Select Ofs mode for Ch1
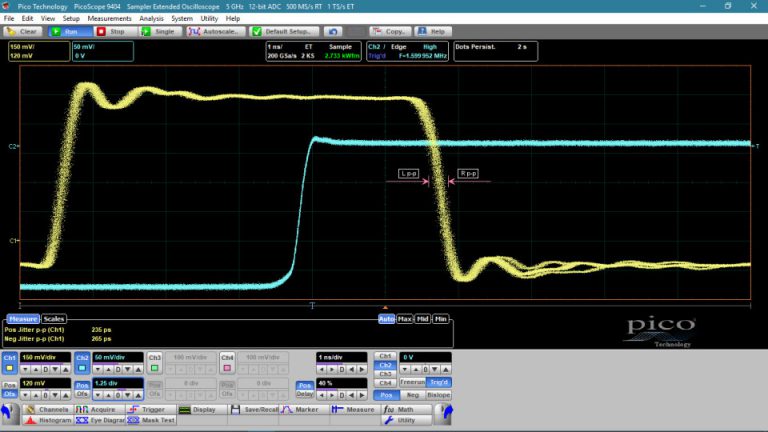The image size is (768, 432). point(10,394)
